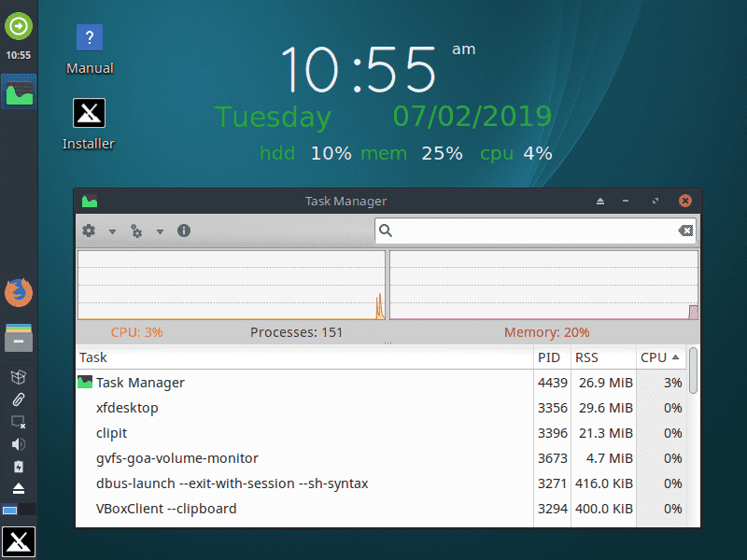Viewport: 747px width, 560px height.
Task: Open the clipit paperclip icon in the panel
Action: (19, 399)
